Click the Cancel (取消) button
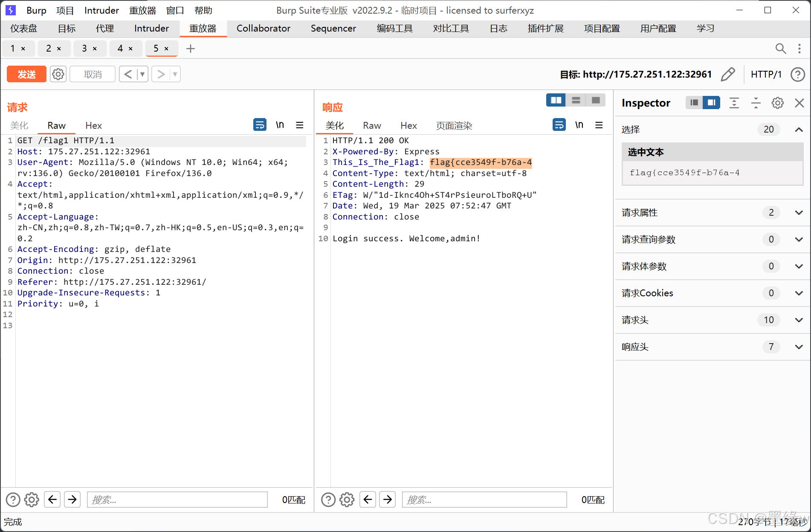 coord(93,74)
